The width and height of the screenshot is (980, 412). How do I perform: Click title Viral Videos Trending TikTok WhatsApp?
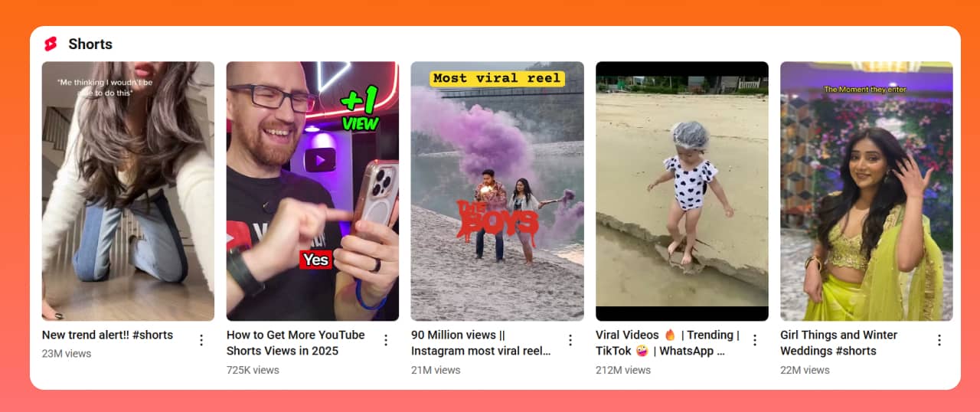click(668, 343)
